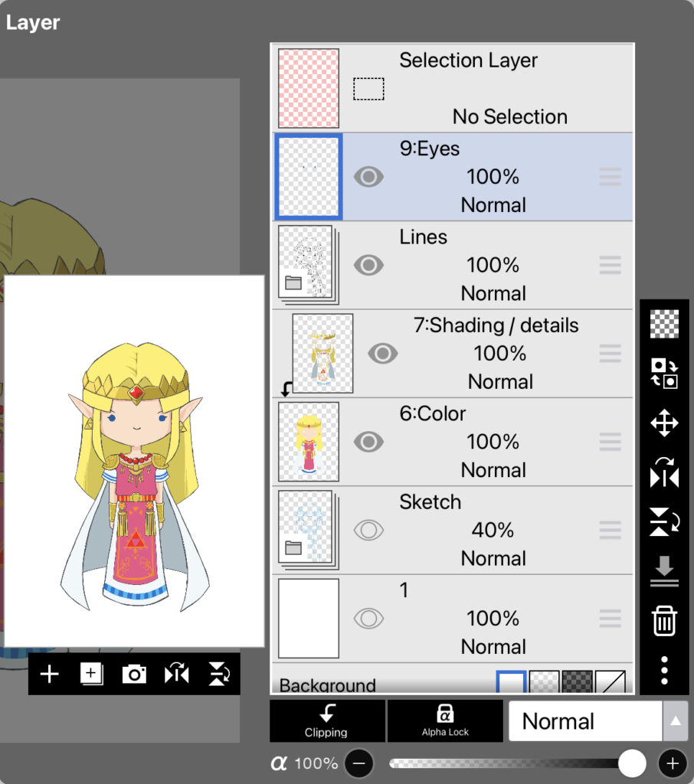Open the Normal blend mode dropdown
Screen dimensions: 694x784
(x=597, y=721)
